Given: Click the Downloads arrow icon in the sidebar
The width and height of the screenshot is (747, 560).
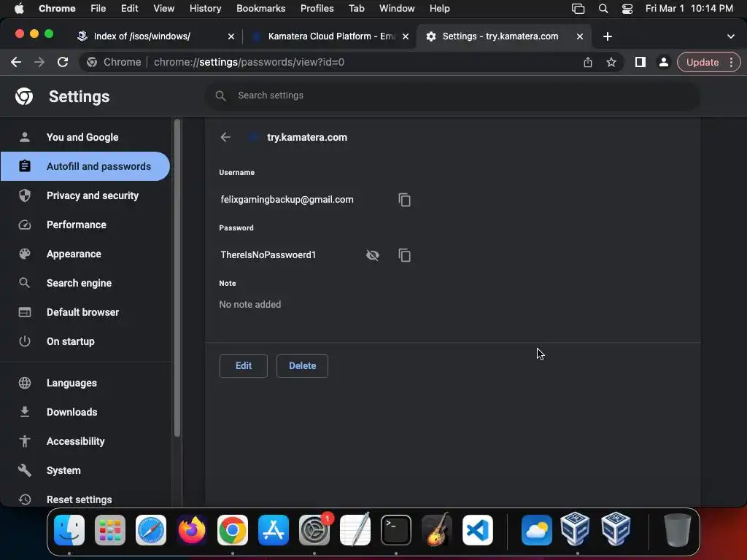Looking at the screenshot, I should [x=25, y=412].
